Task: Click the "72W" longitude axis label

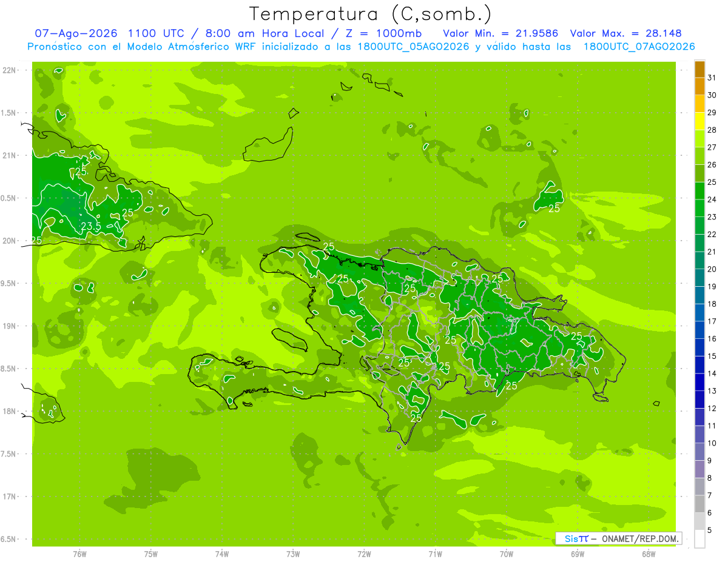Action: click(364, 554)
